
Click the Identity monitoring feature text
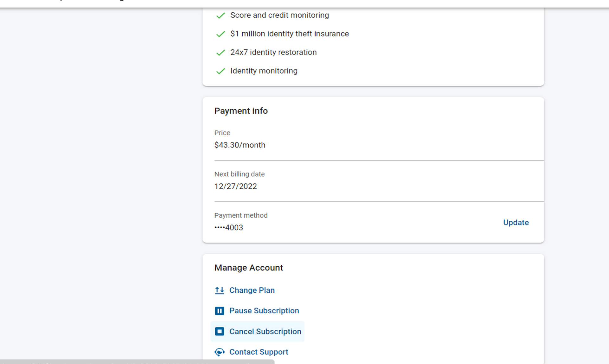tap(264, 71)
